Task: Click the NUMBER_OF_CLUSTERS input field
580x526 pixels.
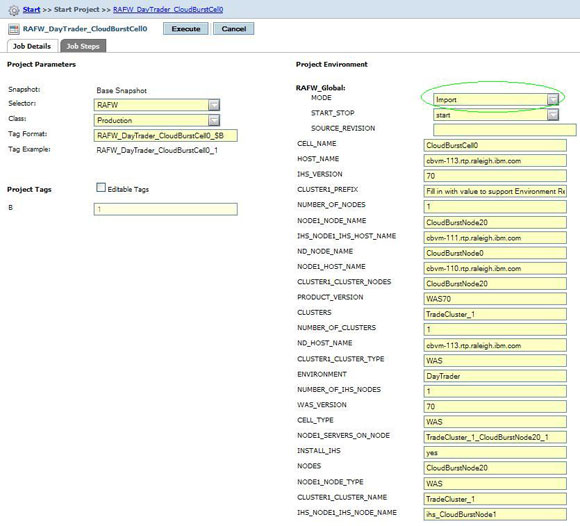Action: point(495,330)
